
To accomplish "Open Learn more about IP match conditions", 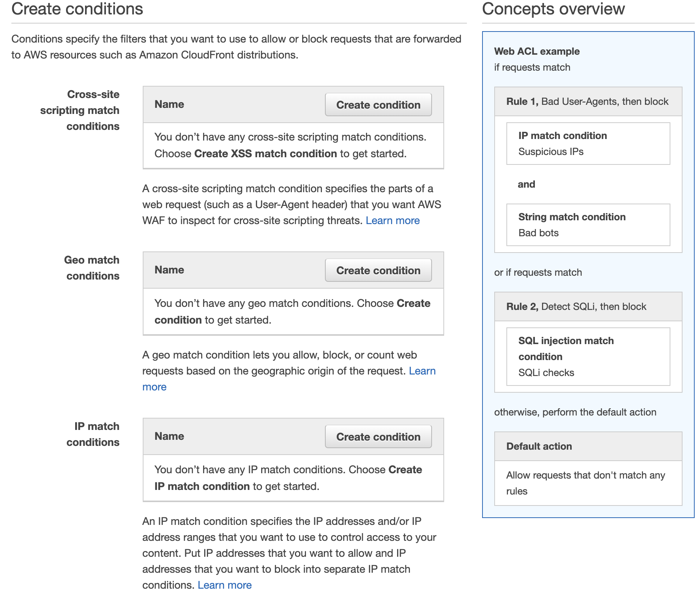I will pos(224,585).
